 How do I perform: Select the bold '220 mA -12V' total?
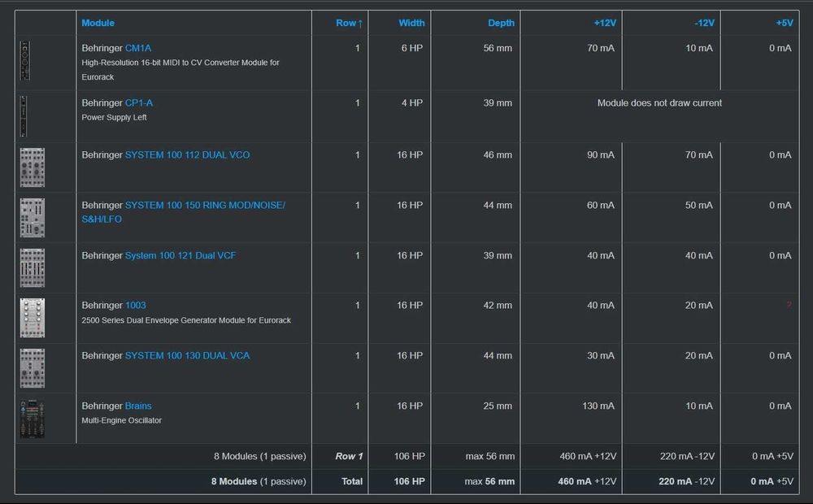pyautogui.click(x=686, y=482)
